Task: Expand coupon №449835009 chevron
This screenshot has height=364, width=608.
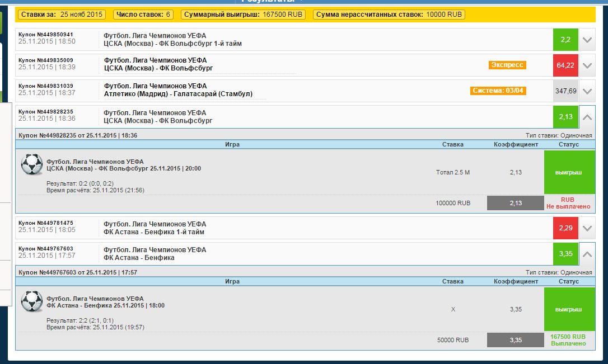Action: pos(587,65)
